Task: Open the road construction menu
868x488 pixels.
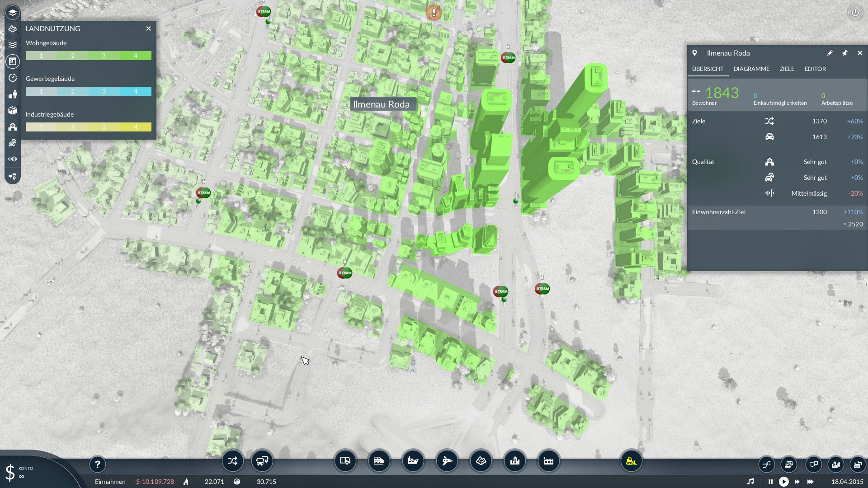Action: click(x=345, y=461)
